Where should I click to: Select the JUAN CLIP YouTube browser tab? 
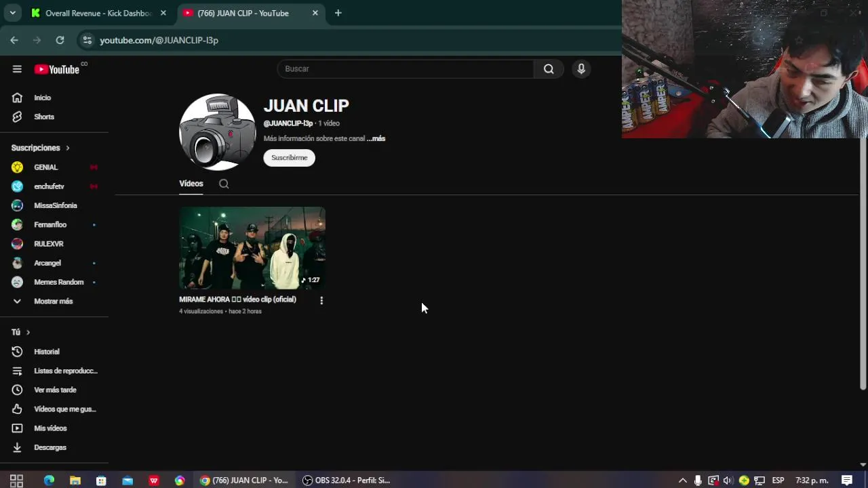point(243,13)
